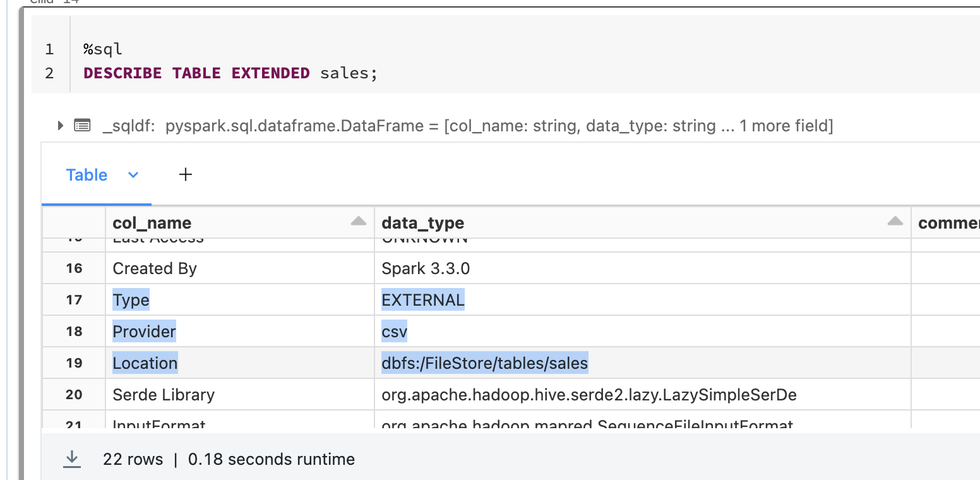Sort by col_name using its arrow icon
Image resolution: width=980 pixels, height=480 pixels.
tap(358, 222)
